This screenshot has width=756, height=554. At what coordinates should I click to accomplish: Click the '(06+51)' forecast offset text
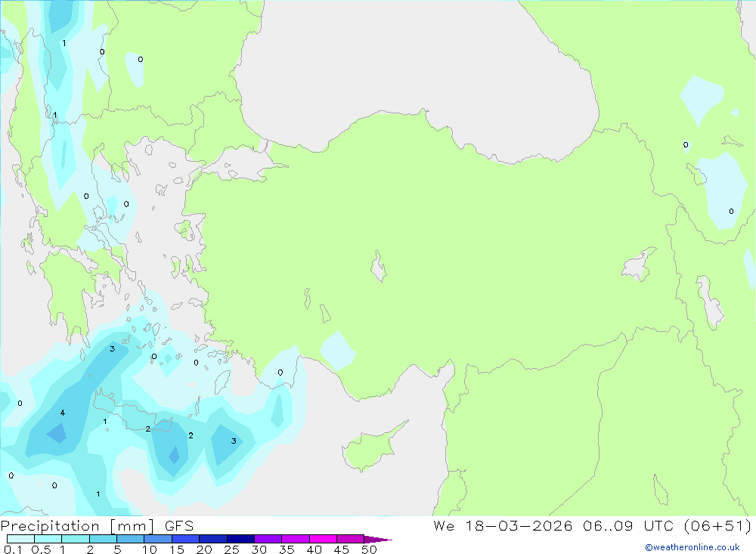[x=717, y=525]
